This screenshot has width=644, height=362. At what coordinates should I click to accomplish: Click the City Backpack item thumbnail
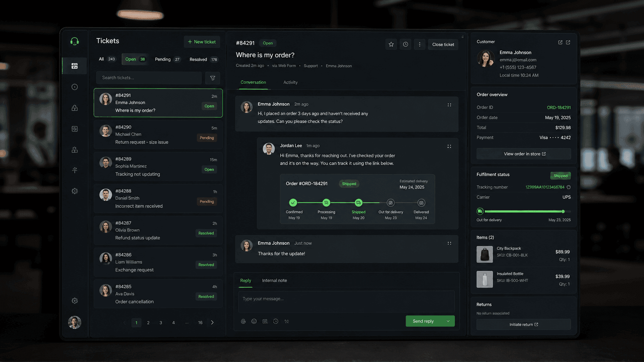485,254
